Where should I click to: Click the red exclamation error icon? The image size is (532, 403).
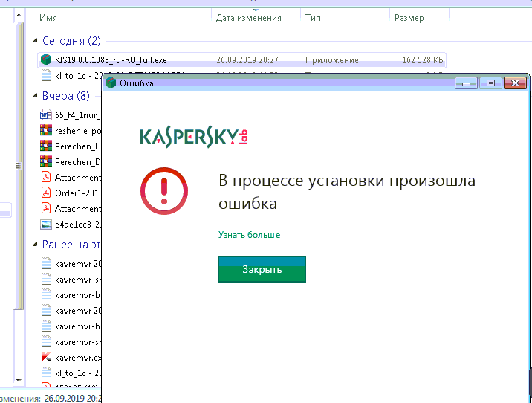pyautogui.click(x=164, y=191)
